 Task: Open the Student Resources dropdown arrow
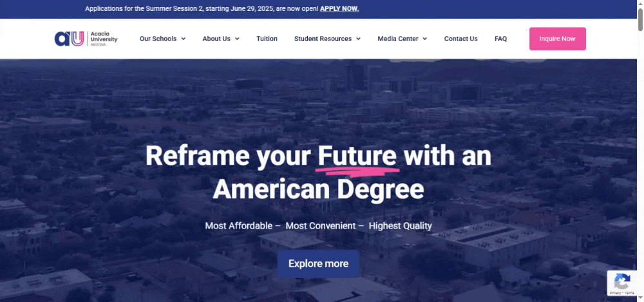[x=358, y=39]
